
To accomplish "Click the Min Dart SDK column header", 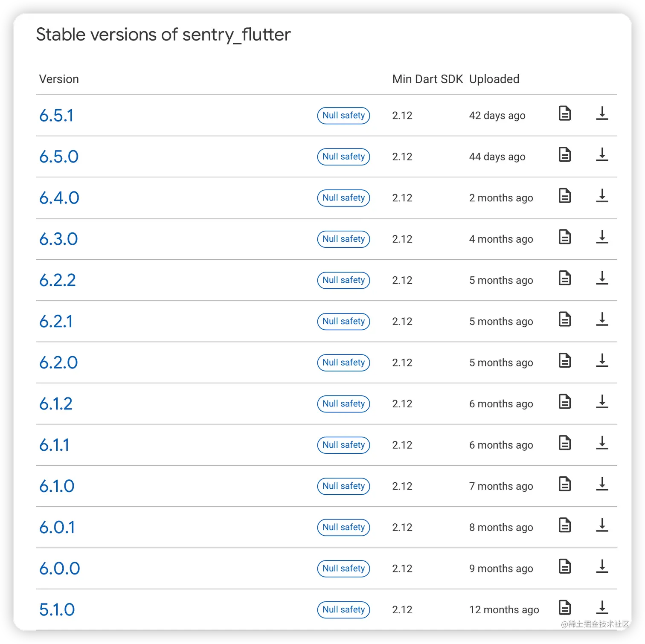I will click(427, 79).
